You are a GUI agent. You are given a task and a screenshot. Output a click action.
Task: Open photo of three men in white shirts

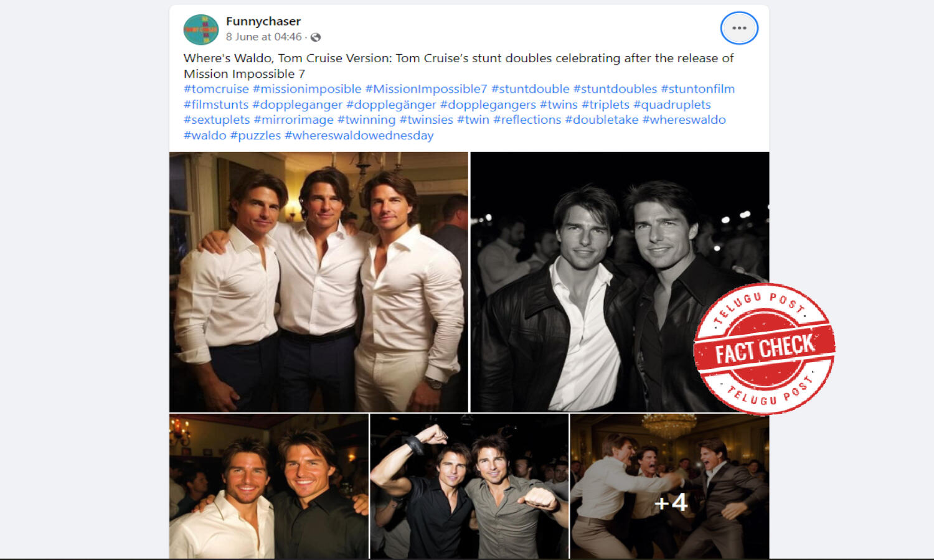click(319, 282)
